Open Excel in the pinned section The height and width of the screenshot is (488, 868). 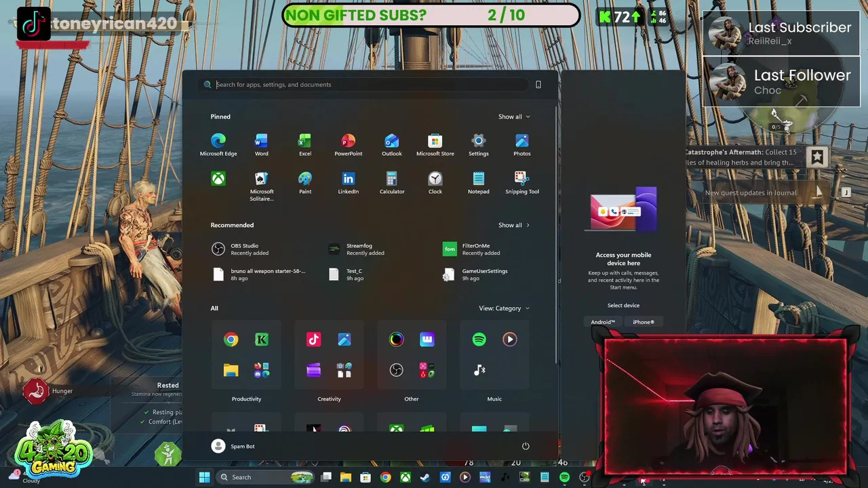(x=305, y=145)
